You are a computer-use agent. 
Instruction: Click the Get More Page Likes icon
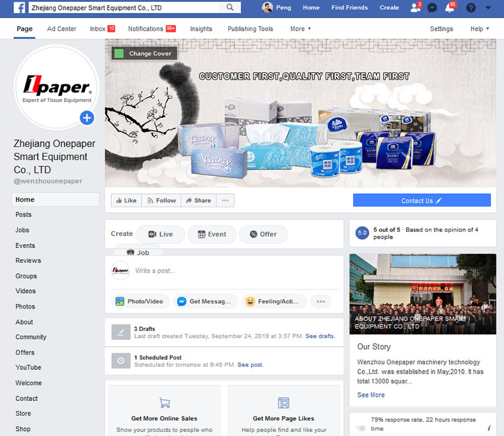click(283, 402)
